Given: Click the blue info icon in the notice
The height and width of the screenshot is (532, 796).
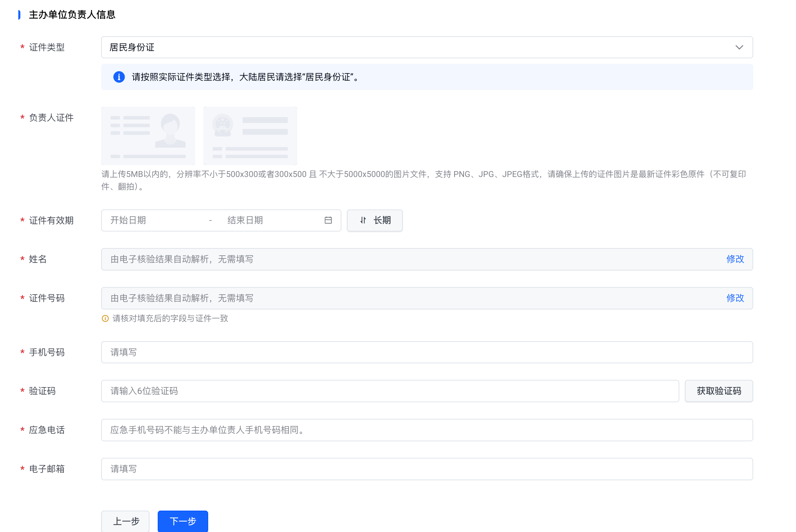Looking at the screenshot, I should [x=119, y=77].
